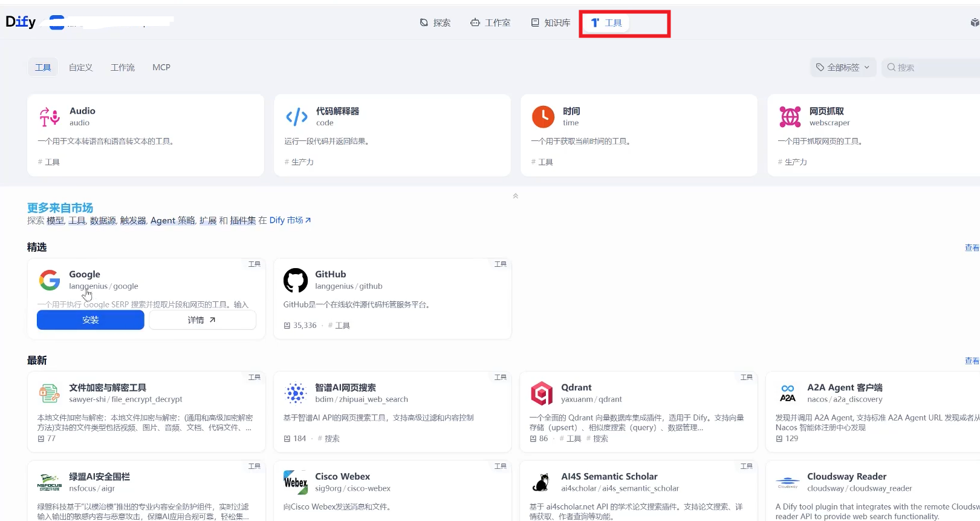980x521 pixels.
Task: Click the 数据源 link in marketplace description
Action: click(x=103, y=220)
